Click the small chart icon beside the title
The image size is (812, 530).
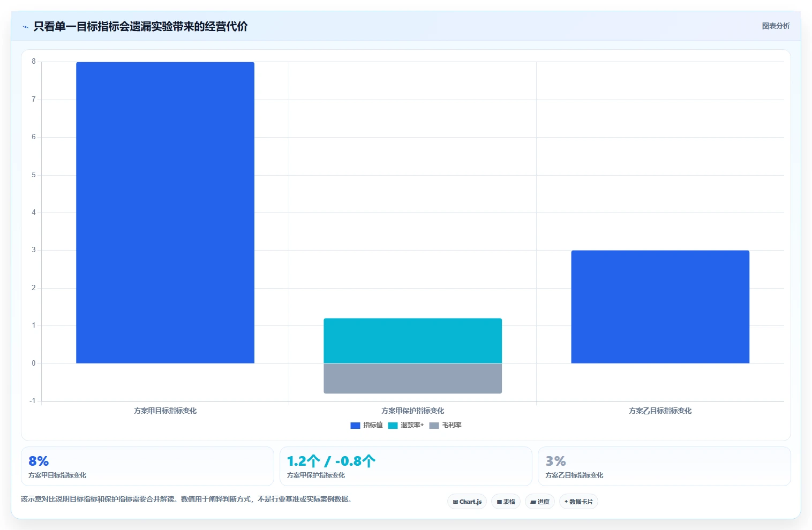25,27
